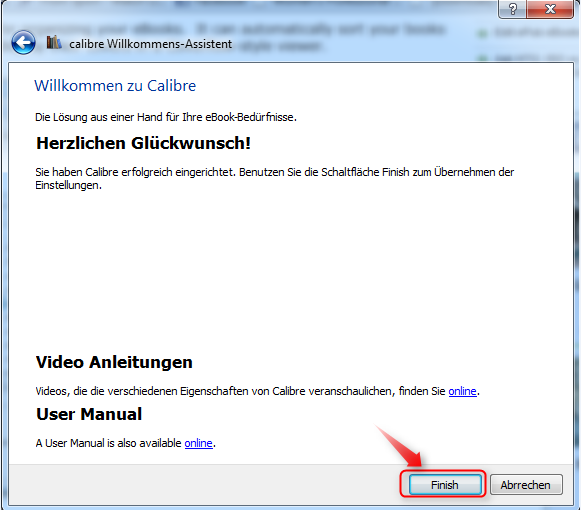Click the 'Sie haben Calibre erfolgreich eingerichtet' paragraph
This screenshot has height=510, width=581.
pyautogui.click(x=274, y=178)
